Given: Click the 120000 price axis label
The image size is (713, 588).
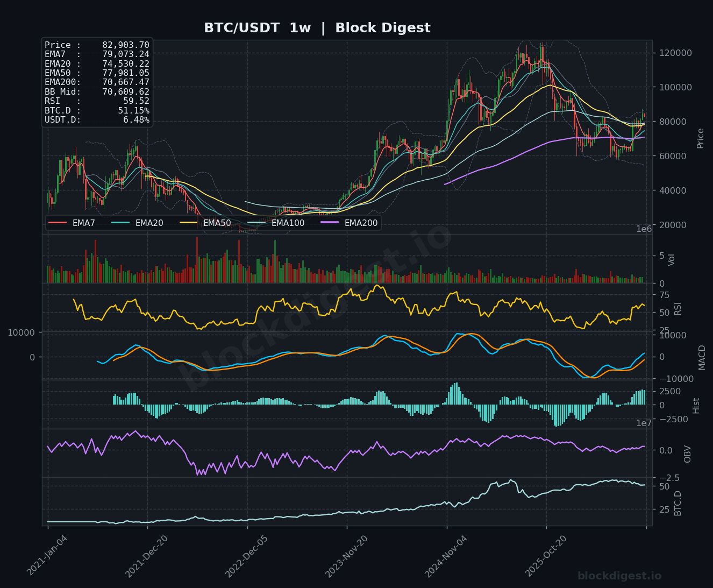Looking at the screenshot, I should pyautogui.click(x=675, y=53).
